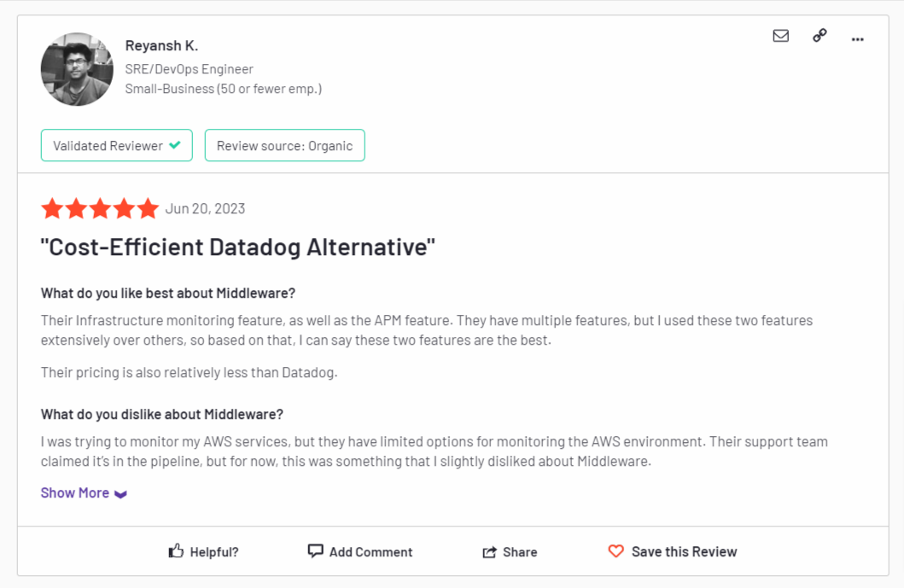Expand review using the purple chevron
Screen dimensions: 904x588
click(x=120, y=494)
